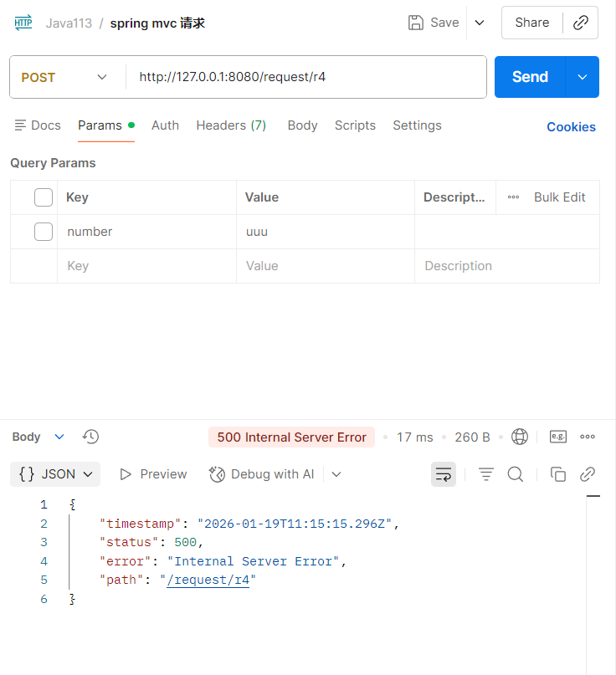Open the Headers (7) tab
This screenshot has width=616, height=675.
click(x=231, y=125)
